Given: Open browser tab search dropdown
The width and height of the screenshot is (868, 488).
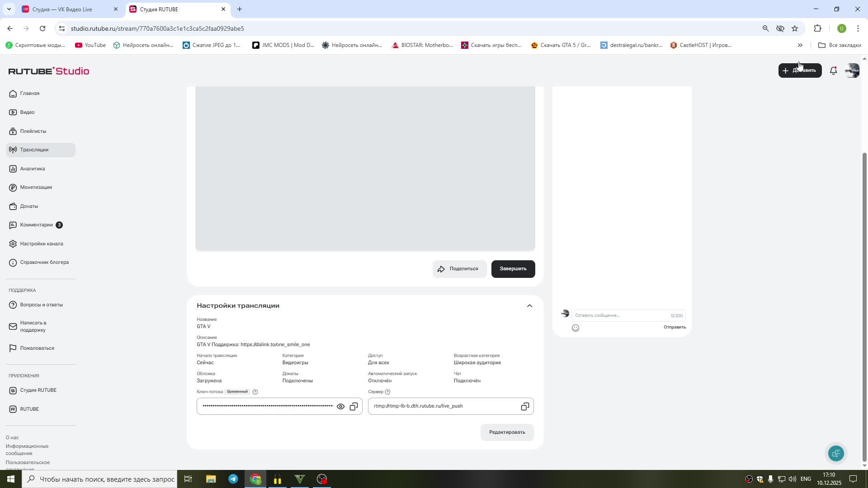Looking at the screenshot, I should click(9, 9).
